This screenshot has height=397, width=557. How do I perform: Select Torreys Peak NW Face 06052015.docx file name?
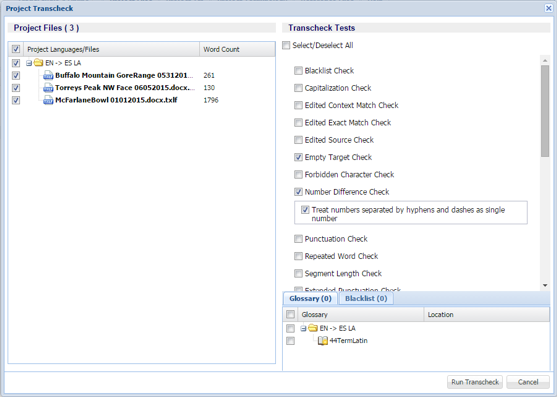[x=125, y=88]
